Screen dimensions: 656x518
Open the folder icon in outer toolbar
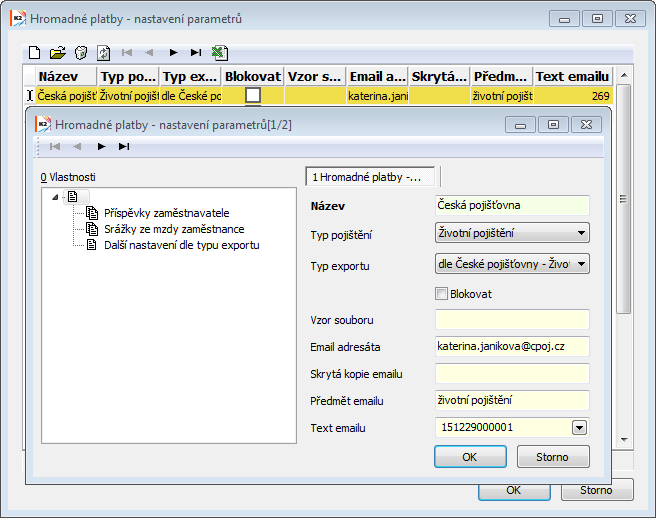tap(58, 53)
